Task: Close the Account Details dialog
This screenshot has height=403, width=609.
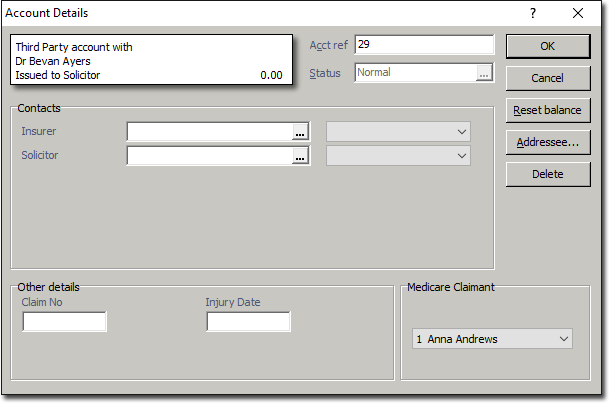Action: pyautogui.click(x=577, y=13)
